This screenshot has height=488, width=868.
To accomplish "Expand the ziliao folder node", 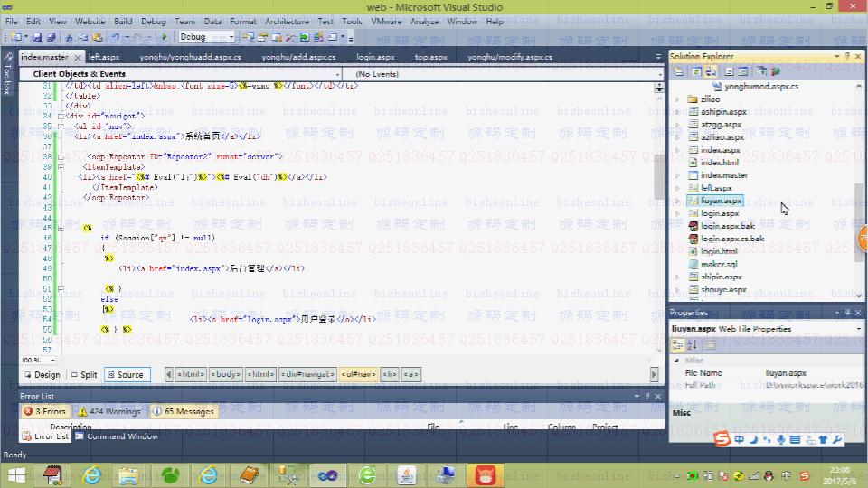I will [677, 99].
